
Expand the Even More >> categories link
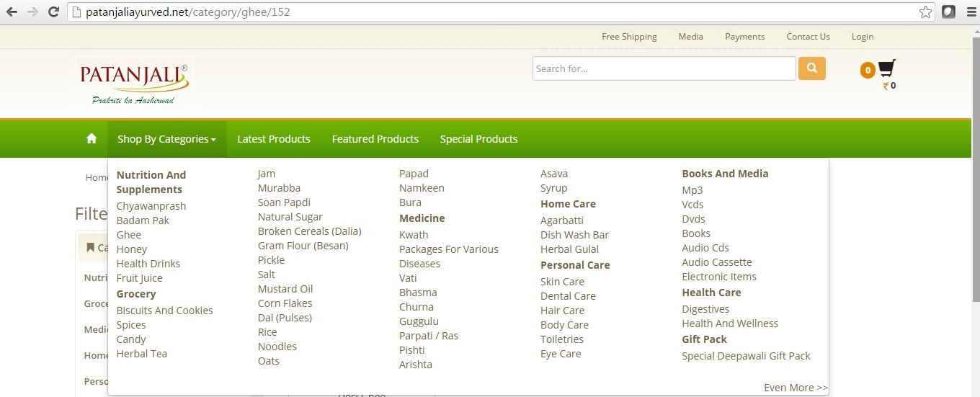click(x=796, y=388)
